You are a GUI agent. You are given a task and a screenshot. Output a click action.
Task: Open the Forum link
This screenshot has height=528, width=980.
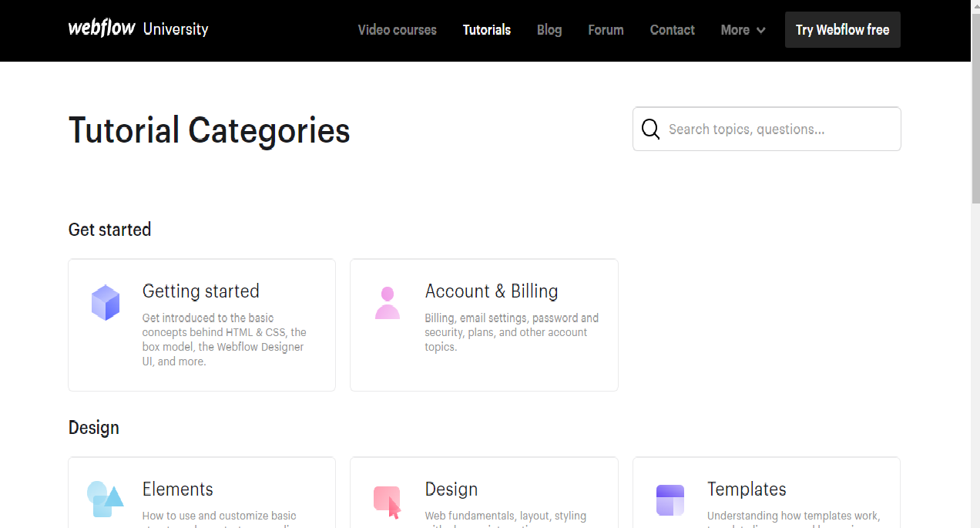(606, 30)
